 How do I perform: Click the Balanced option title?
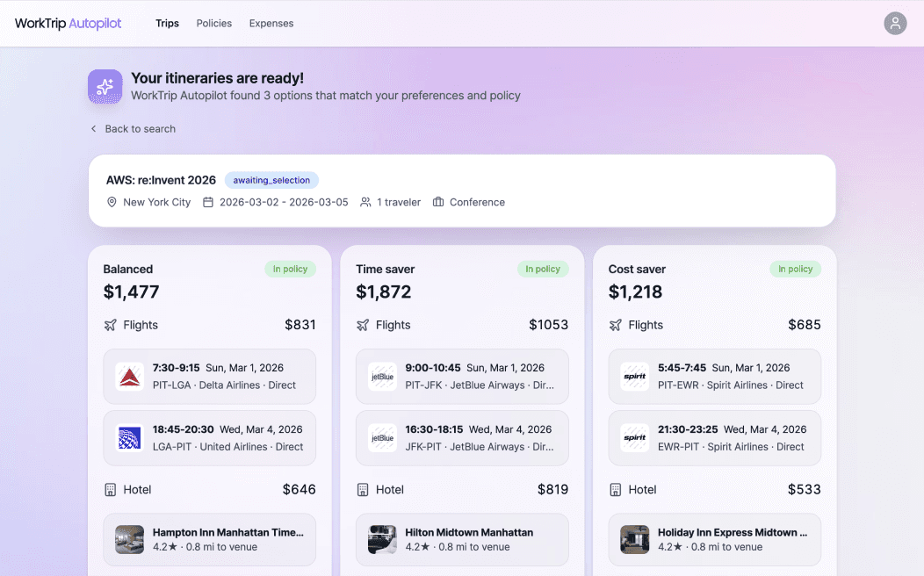[x=128, y=270]
